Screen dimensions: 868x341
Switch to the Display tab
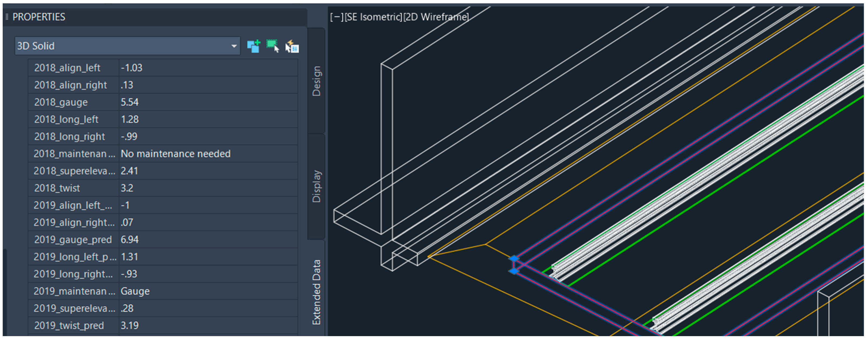316,186
